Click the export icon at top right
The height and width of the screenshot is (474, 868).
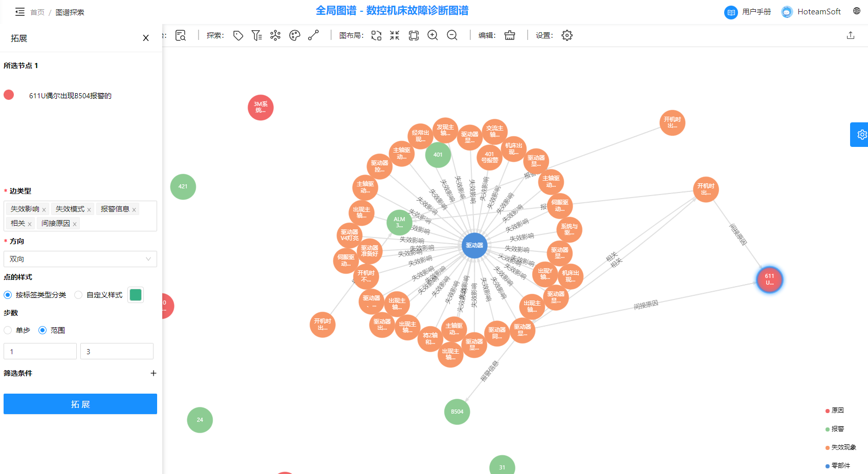pos(851,35)
